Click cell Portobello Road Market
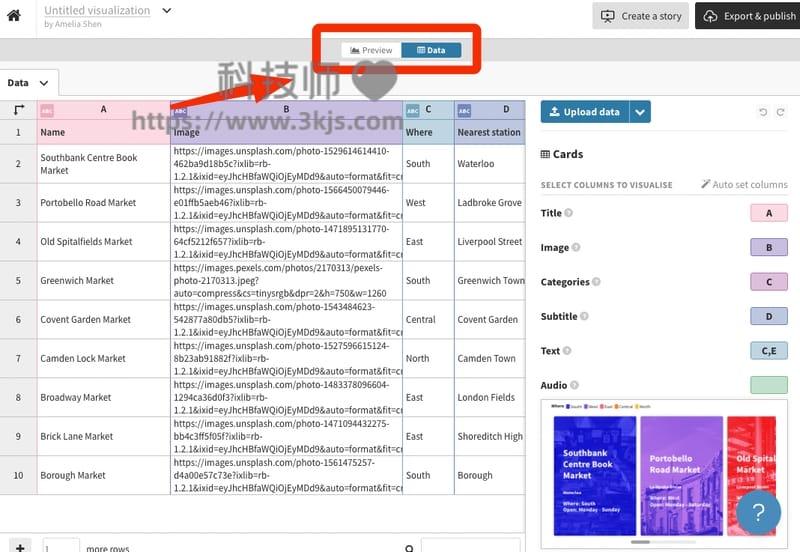The image size is (800, 552). [x=104, y=203]
